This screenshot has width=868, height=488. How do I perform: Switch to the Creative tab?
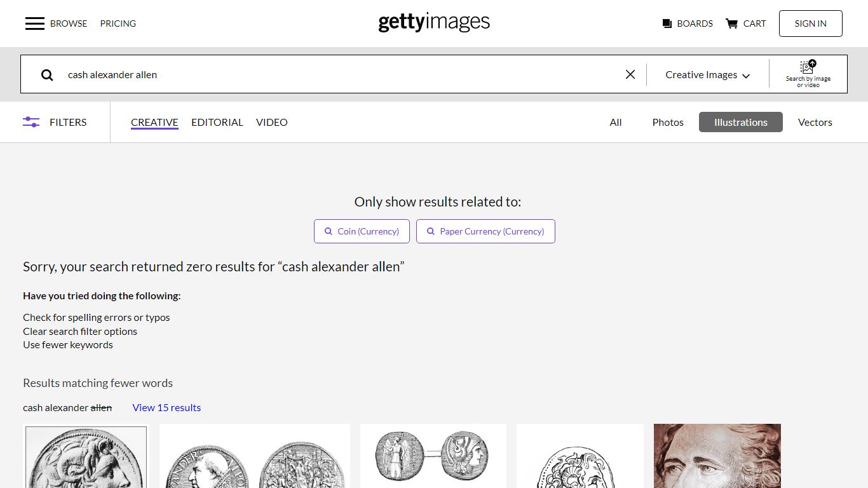tap(154, 123)
